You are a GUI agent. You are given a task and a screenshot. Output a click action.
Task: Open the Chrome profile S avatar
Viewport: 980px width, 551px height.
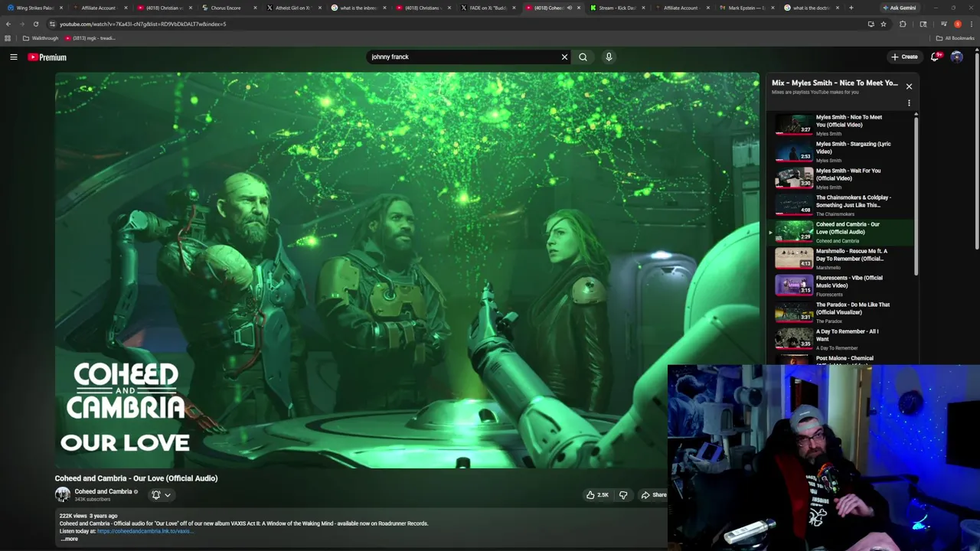957,24
